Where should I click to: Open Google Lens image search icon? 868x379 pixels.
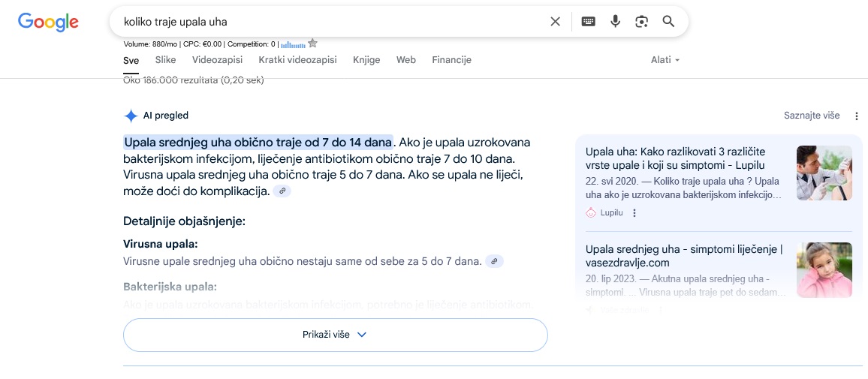pos(641,22)
